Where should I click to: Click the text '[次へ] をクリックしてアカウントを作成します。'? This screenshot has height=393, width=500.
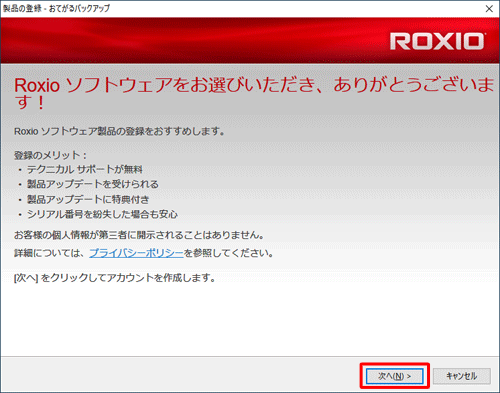(115, 278)
